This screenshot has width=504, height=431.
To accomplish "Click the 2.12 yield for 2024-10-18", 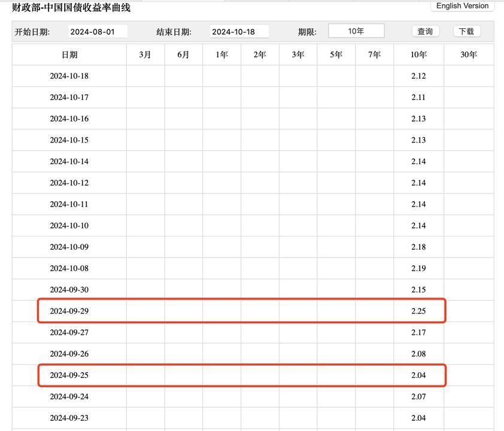I will (x=418, y=76).
